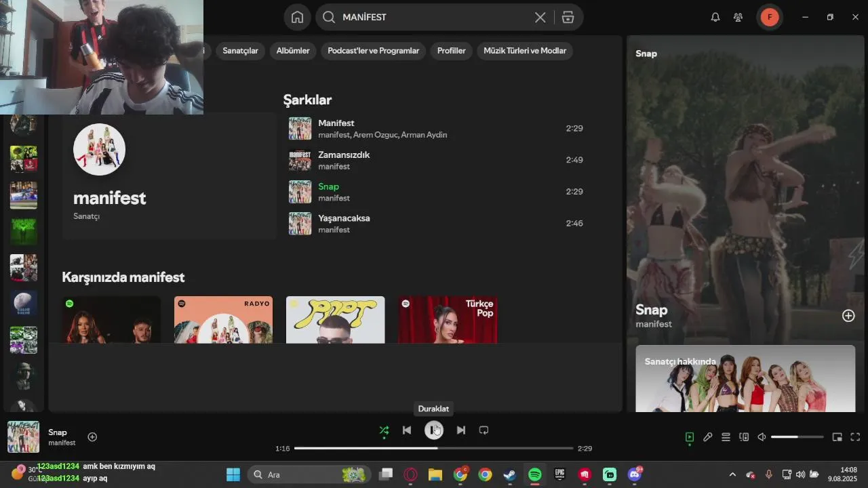Toggle Now Playing view icon

coord(690,437)
